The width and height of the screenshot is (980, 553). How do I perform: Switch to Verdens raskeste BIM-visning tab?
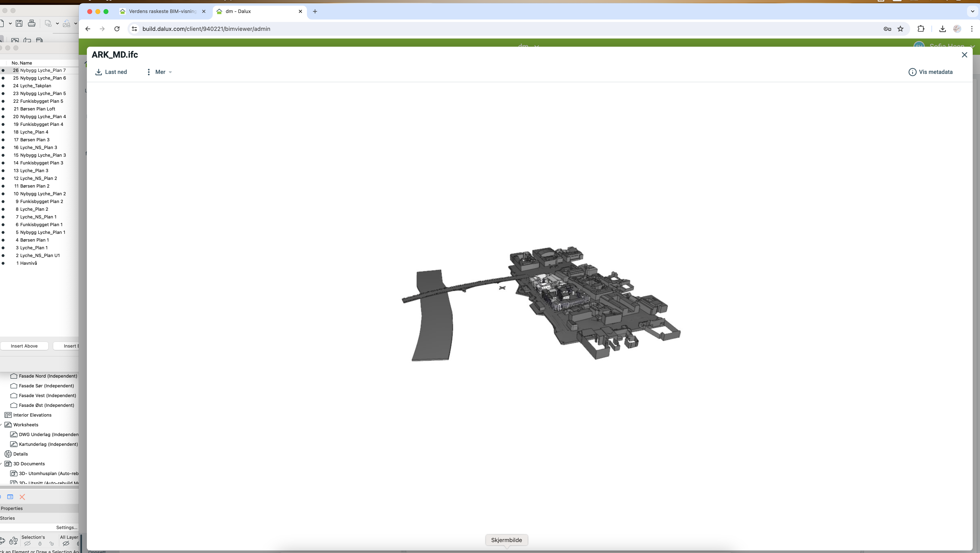click(x=162, y=11)
